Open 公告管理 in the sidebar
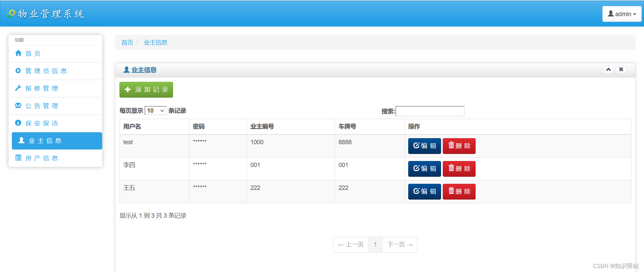 tap(55, 106)
